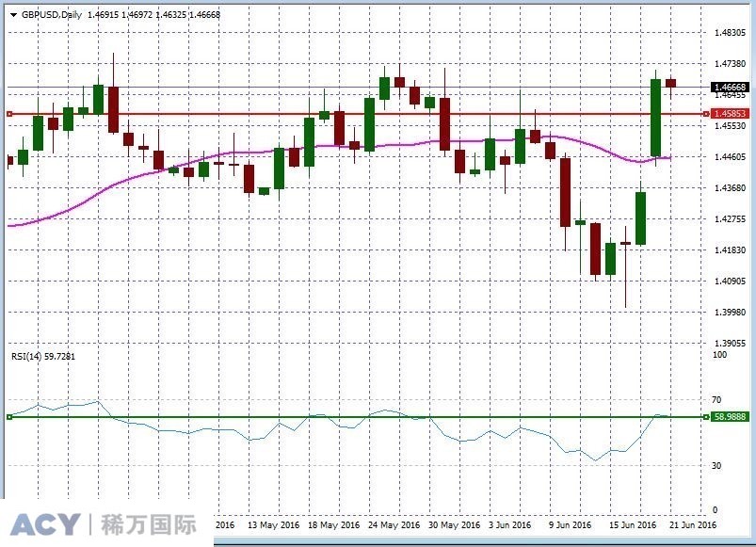Click the RSI 100 scale label
Image resolution: width=756 pixels, height=547 pixels.
pos(719,355)
